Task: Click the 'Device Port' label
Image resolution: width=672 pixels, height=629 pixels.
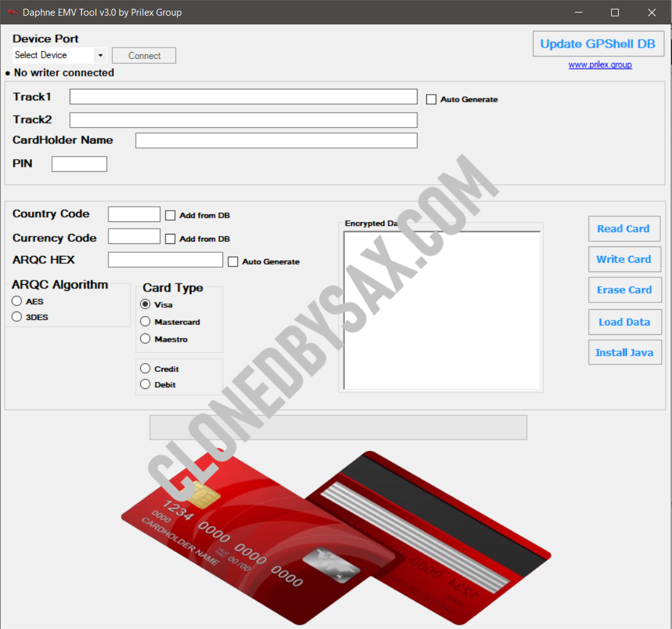Action: (45, 39)
